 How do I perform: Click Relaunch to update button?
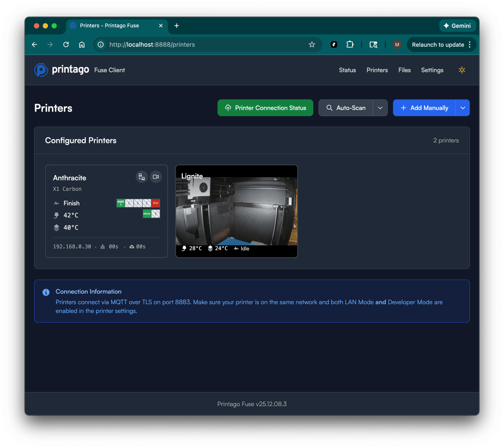(x=438, y=45)
